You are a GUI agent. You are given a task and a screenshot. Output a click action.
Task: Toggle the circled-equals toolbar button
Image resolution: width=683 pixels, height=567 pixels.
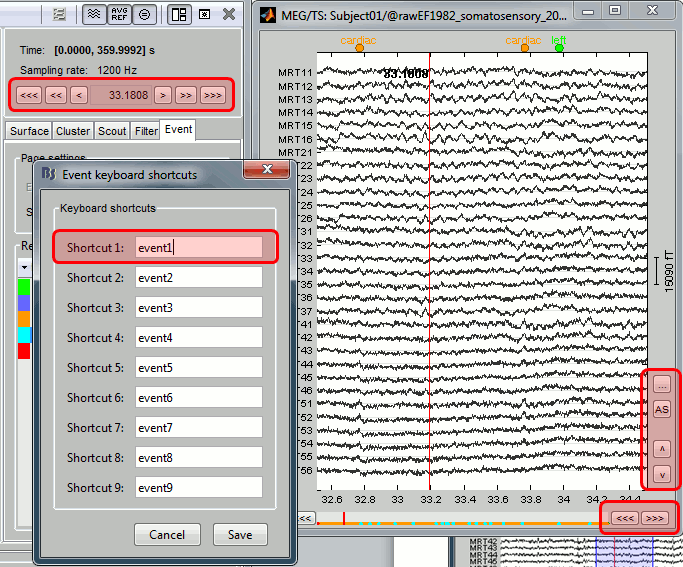click(x=145, y=14)
